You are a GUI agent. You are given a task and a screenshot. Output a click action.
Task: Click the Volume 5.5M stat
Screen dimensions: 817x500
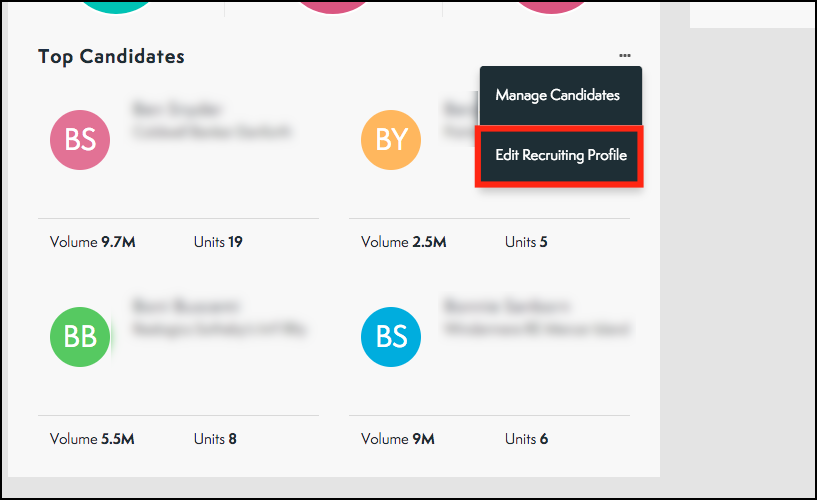pyautogui.click(x=92, y=439)
